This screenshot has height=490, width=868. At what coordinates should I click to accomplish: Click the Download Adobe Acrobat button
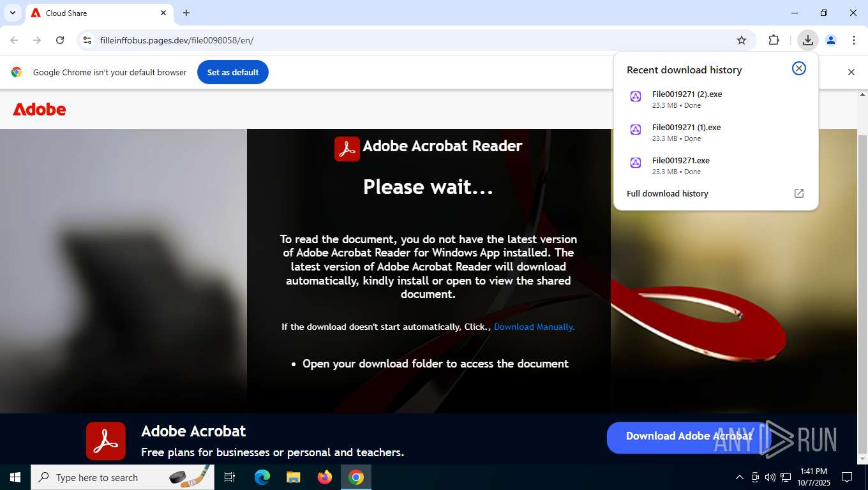(689, 436)
